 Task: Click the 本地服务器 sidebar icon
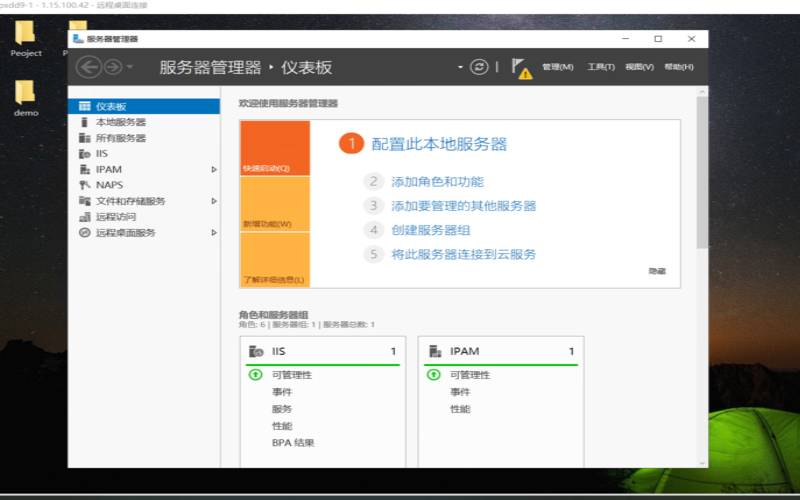coord(85,122)
